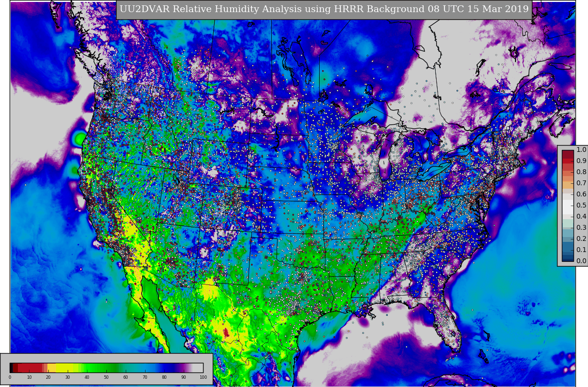Click the 0.9 label on the right colorbar
Viewport: 588px width, 387px height.
(x=581, y=161)
